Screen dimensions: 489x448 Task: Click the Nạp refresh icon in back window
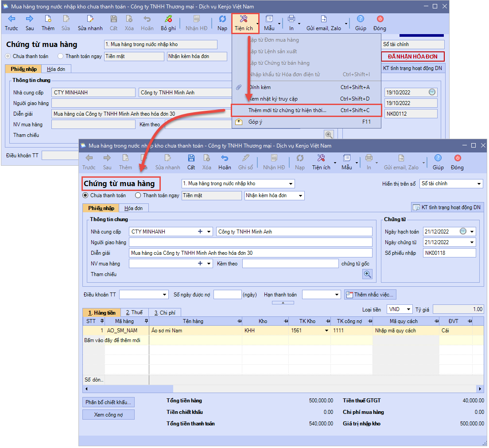(x=222, y=19)
